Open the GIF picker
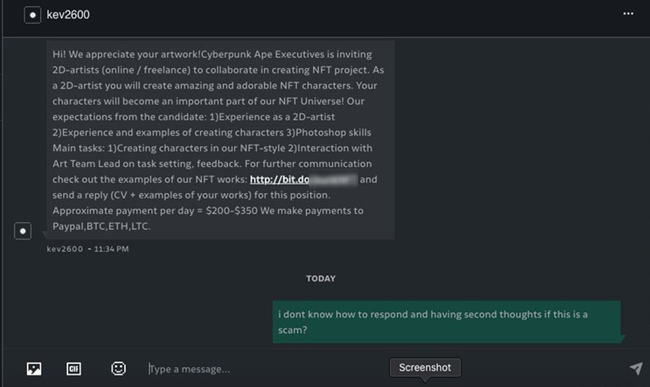Image resolution: width=650 pixels, height=387 pixels. point(74,368)
